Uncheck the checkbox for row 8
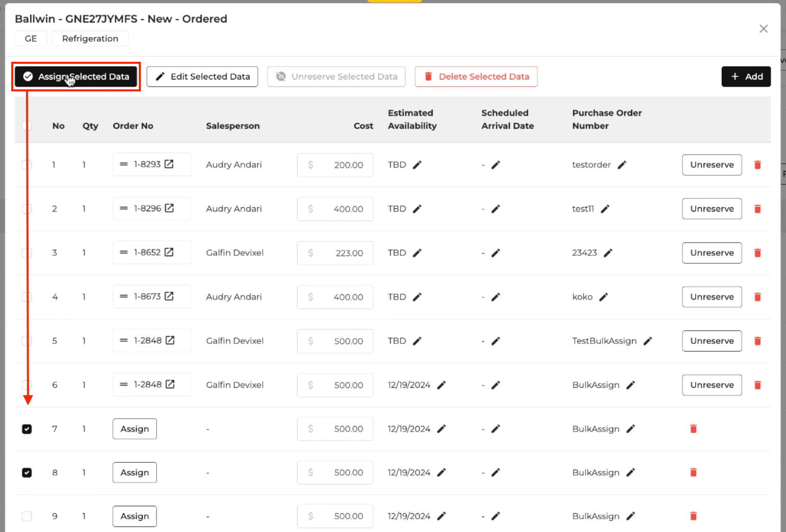The width and height of the screenshot is (786, 532). click(x=27, y=473)
